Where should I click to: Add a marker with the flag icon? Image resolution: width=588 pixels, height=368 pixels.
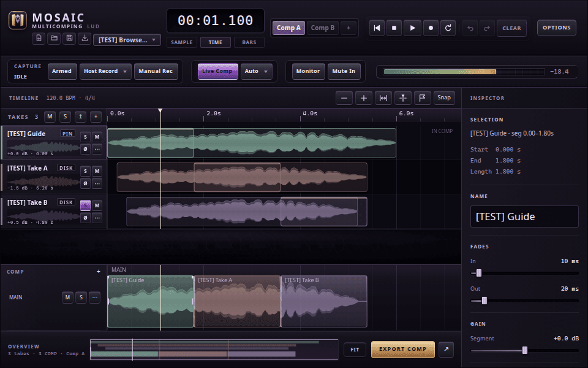point(422,98)
